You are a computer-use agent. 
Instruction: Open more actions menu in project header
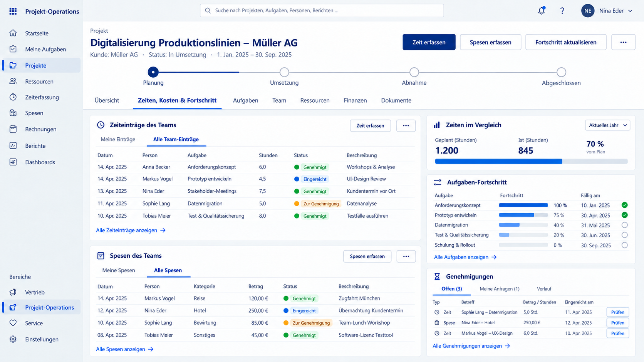coord(623,42)
